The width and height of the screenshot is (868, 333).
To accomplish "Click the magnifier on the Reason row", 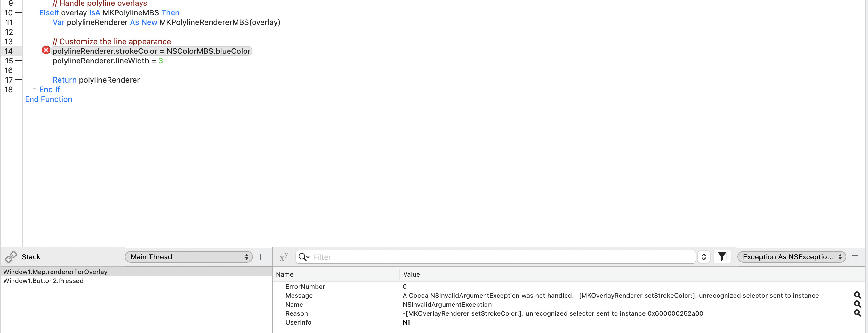I will (857, 313).
